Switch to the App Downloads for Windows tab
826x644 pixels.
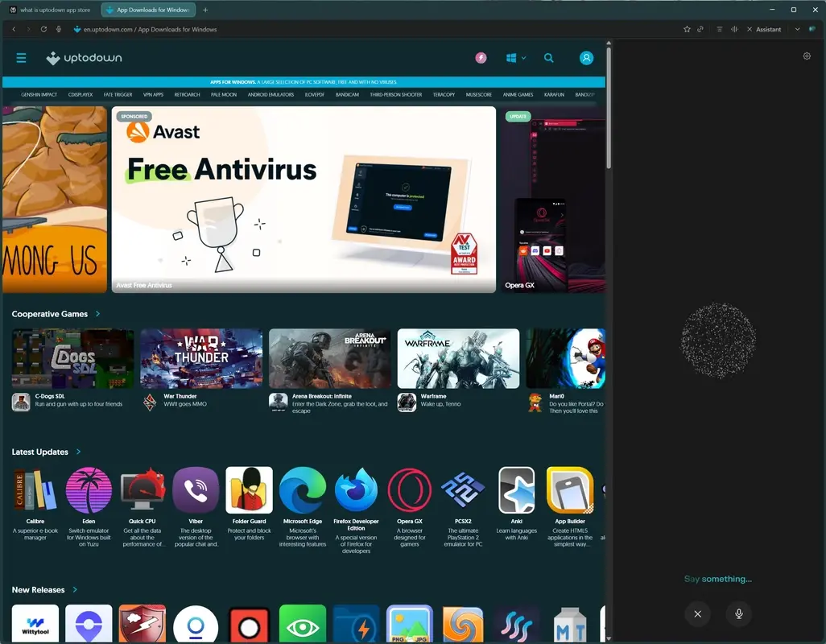tap(147, 10)
